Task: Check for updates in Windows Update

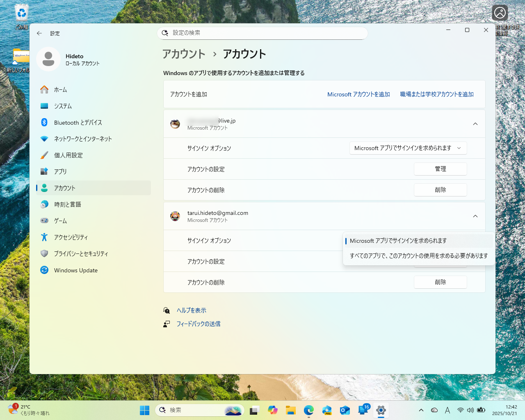Action: [76, 270]
